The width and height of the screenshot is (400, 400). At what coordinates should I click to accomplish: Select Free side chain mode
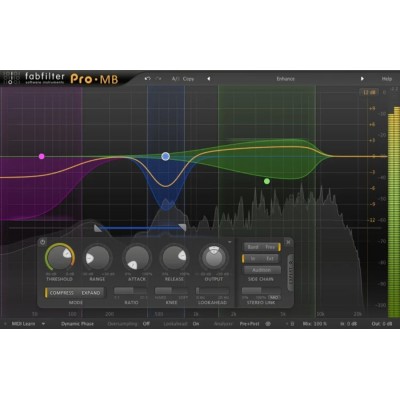270,247
